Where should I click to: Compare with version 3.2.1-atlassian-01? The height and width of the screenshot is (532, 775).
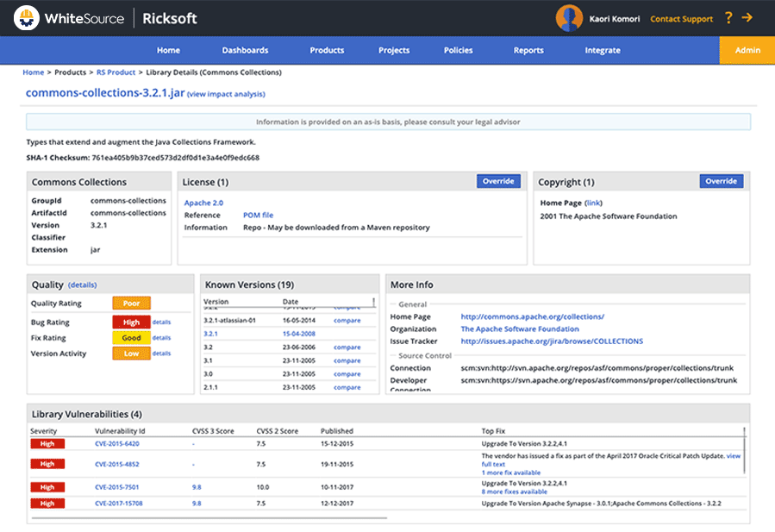click(x=347, y=321)
